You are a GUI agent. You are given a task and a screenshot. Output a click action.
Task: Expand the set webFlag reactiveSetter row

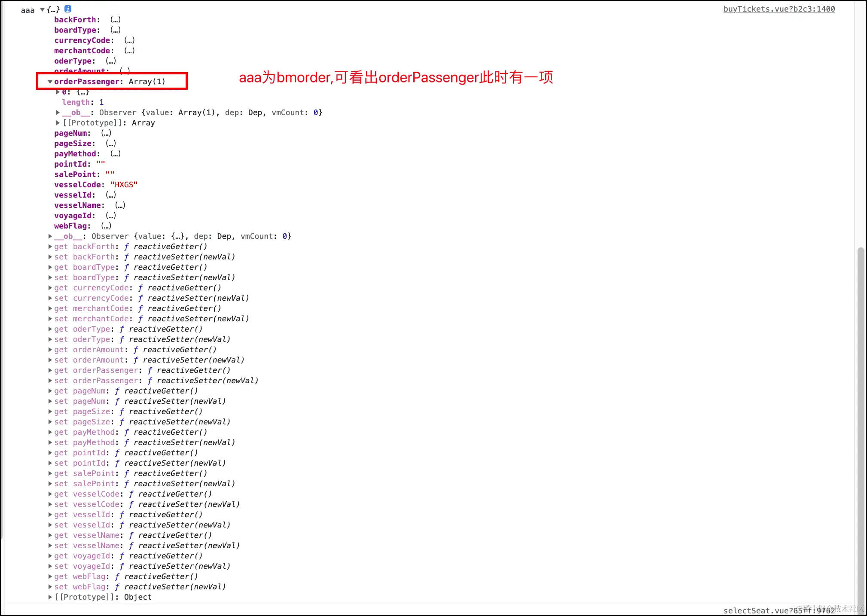[50, 587]
